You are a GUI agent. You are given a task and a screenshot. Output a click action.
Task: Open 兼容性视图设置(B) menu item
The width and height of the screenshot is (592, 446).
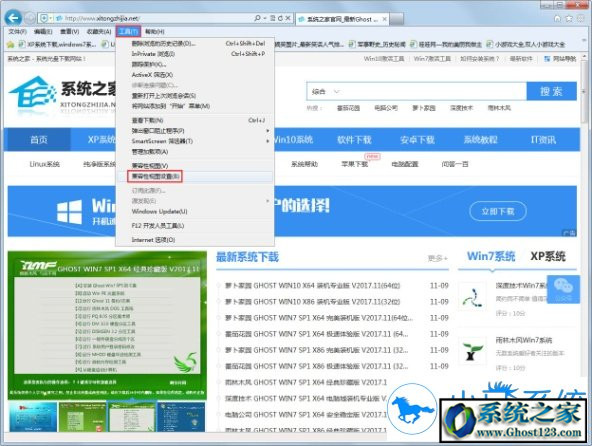pyautogui.click(x=195, y=176)
